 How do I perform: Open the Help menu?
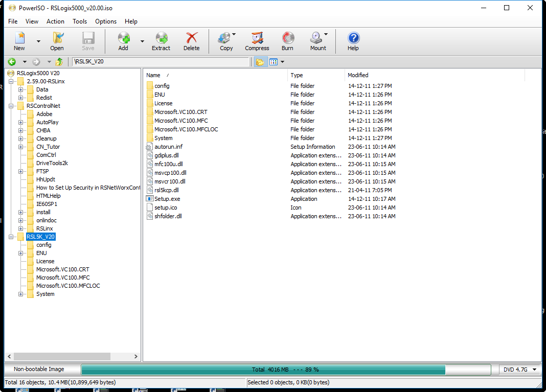[x=131, y=21]
